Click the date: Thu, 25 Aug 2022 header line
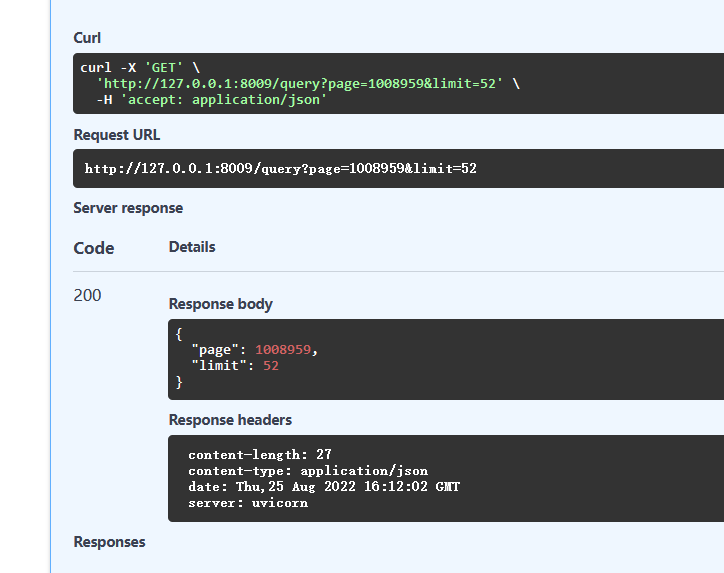Image resolution: width=724 pixels, height=573 pixels. [x=324, y=487]
